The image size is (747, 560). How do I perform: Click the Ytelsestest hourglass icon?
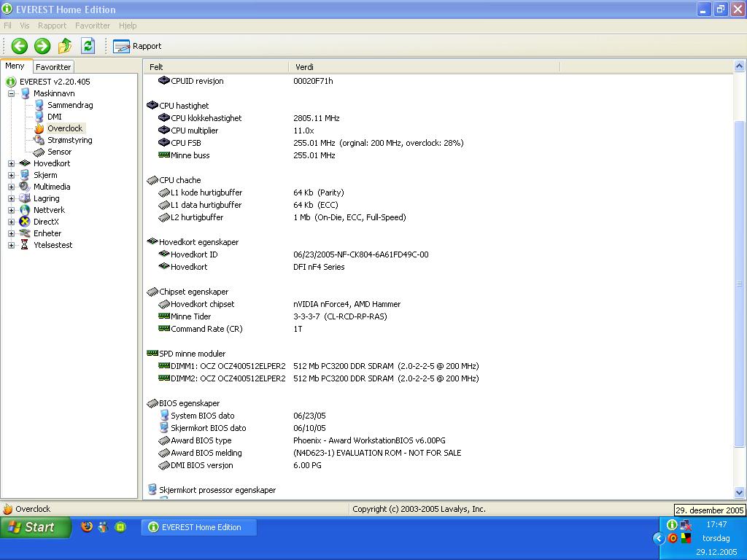pos(25,245)
